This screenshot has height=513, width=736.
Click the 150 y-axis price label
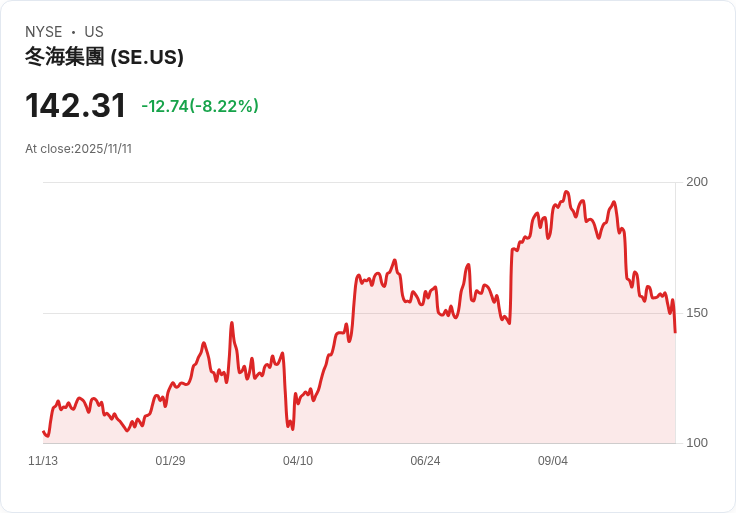point(696,313)
